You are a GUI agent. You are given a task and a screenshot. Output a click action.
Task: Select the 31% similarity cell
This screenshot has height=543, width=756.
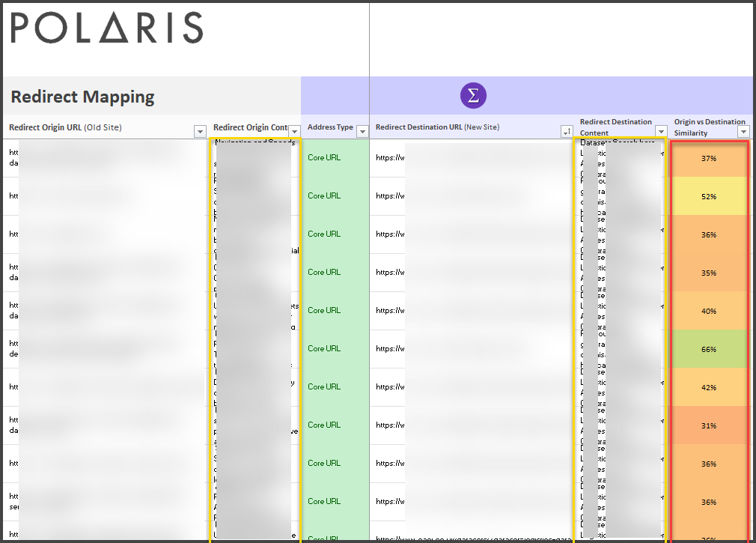click(709, 426)
